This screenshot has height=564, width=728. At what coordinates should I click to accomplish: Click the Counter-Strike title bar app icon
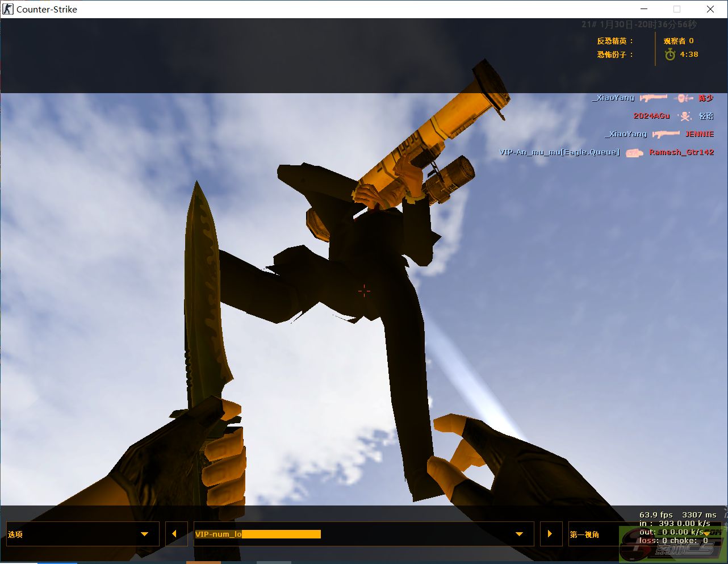(8, 9)
